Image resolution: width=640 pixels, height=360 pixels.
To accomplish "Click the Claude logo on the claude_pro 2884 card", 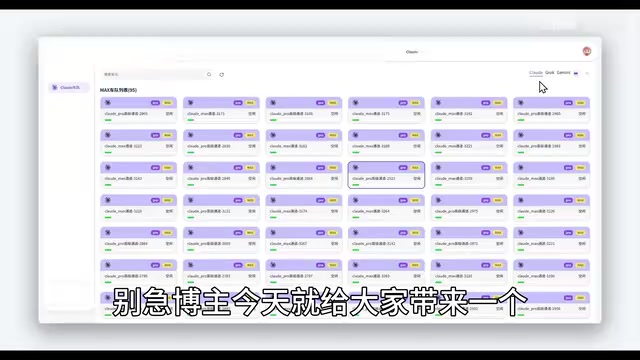I will coord(108,232).
